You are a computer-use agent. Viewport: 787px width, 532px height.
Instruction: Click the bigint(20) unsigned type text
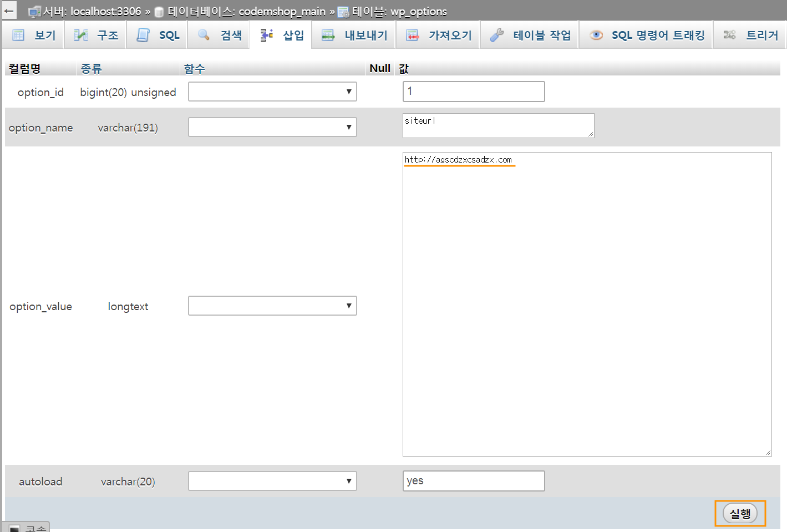[x=128, y=92]
